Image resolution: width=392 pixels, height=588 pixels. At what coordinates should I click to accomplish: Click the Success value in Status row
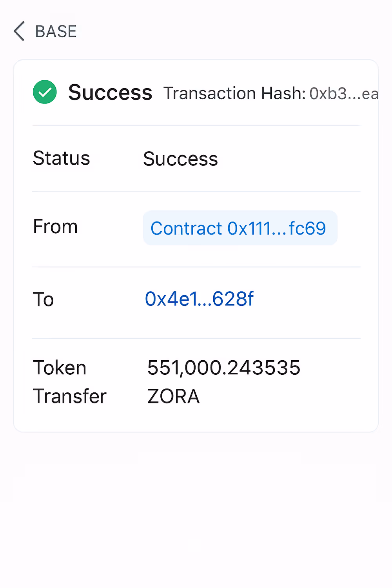pos(180,159)
